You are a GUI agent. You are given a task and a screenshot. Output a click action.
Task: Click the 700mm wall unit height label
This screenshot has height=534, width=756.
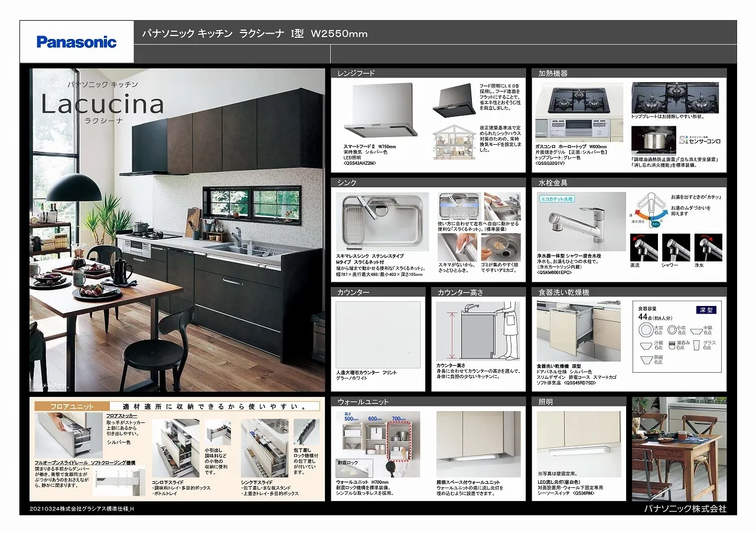click(399, 418)
